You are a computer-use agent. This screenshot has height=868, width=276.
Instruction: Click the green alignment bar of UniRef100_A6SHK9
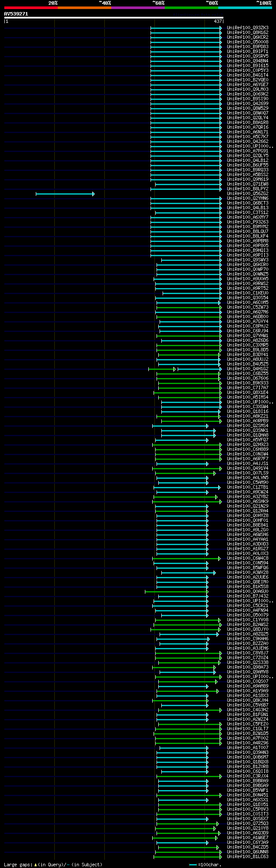[187, 502]
